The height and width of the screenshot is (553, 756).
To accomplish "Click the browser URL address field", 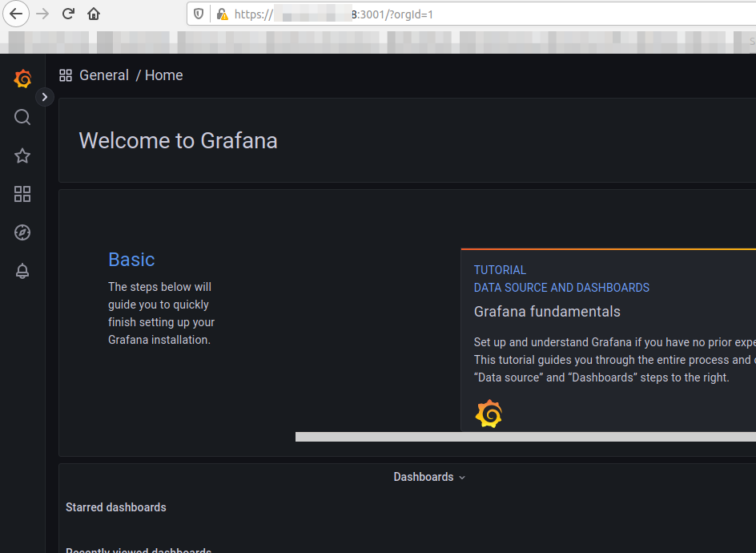I will [x=481, y=14].
